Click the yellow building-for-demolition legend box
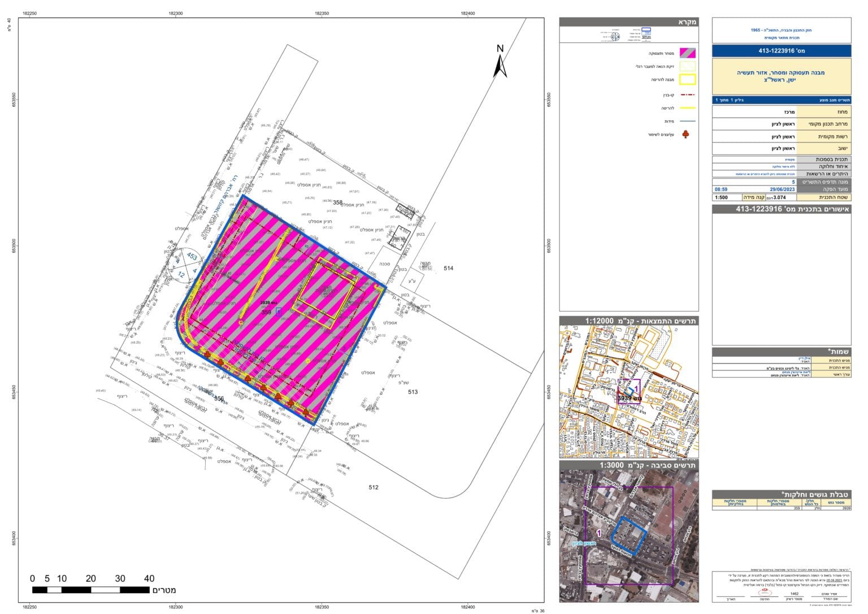This screenshot has width=868, height=614. [x=688, y=80]
